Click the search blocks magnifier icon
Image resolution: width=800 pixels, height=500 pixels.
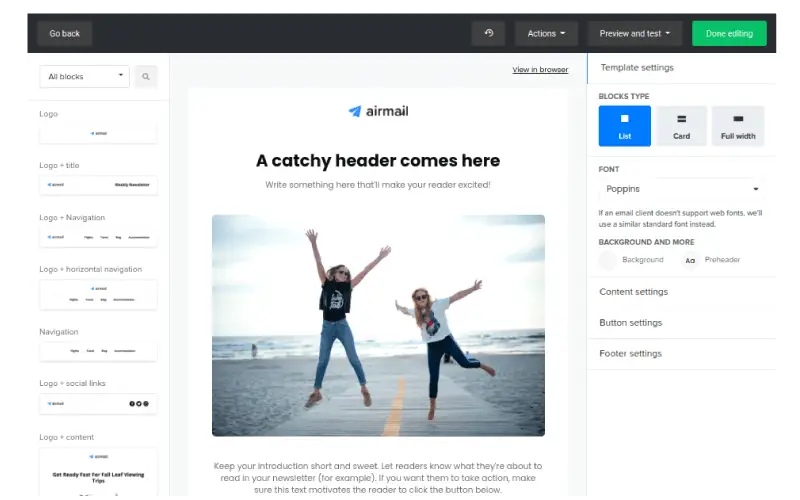click(146, 76)
